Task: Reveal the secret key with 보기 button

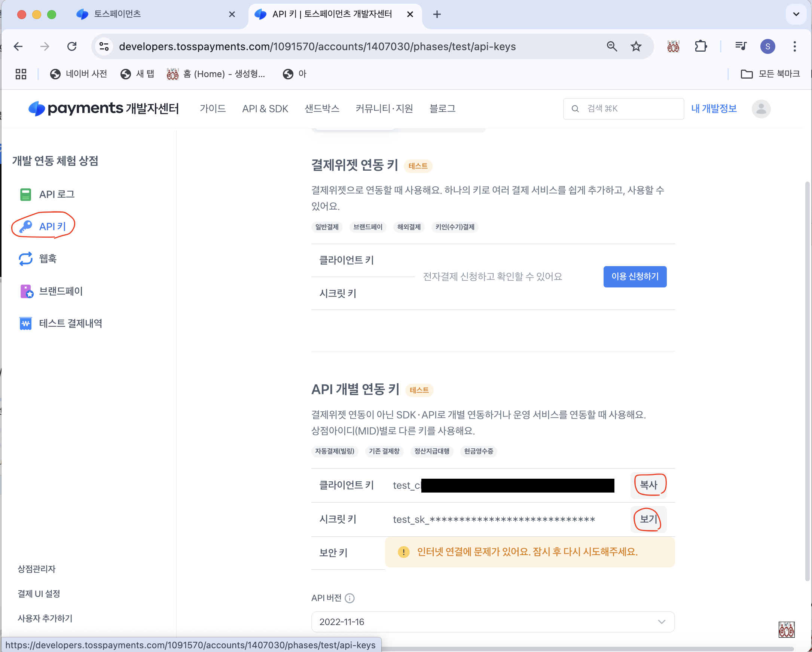Action: (648, 519)
